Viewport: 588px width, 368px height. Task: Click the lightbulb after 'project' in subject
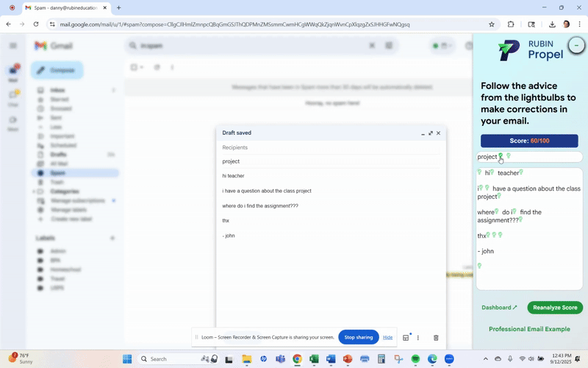tap(501, 156)
